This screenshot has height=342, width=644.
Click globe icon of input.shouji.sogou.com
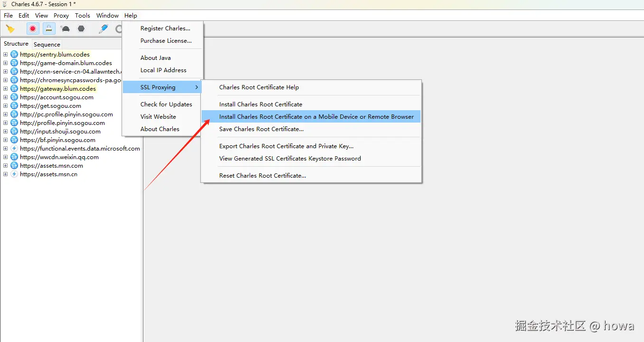[14, 132]
